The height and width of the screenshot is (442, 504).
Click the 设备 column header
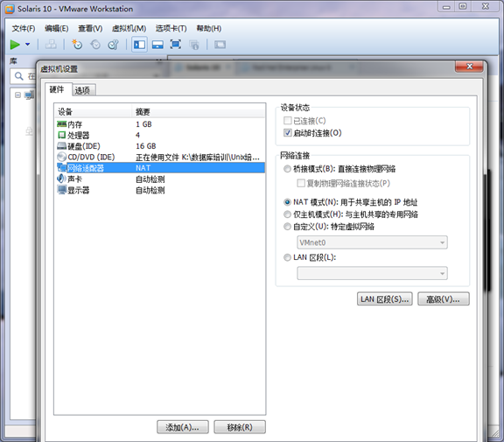[93, 112]
